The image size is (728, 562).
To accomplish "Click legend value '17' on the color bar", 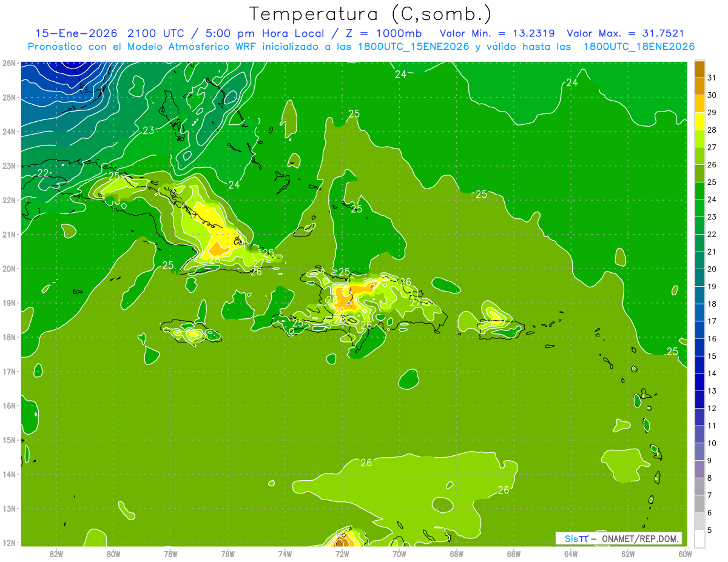I will pyautogui.click(x=712, y=321).
